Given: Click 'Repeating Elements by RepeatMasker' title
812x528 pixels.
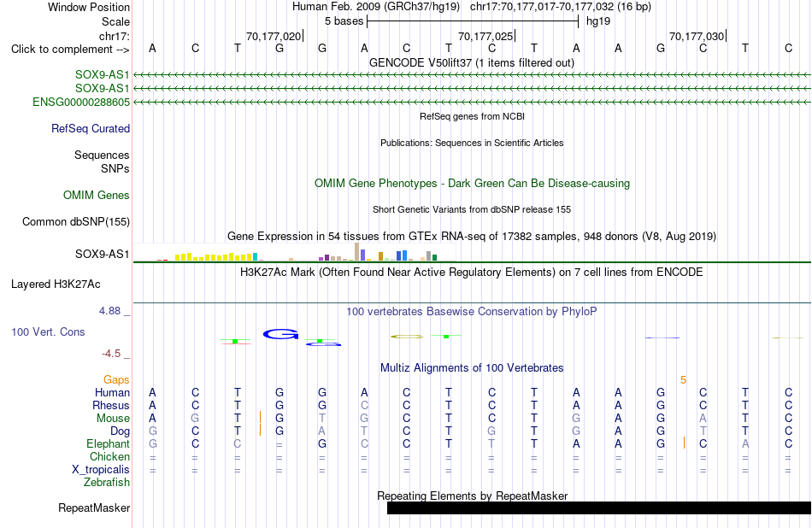Looking at the screenshot, I should [472, 496].
